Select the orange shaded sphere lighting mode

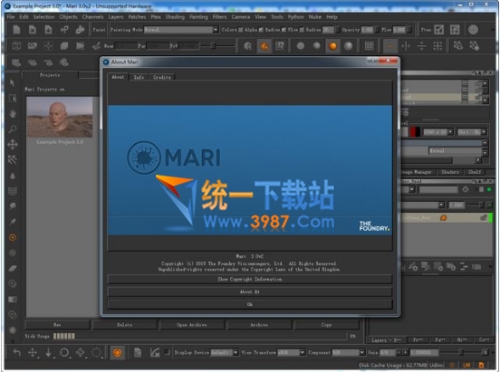[333, 46]
